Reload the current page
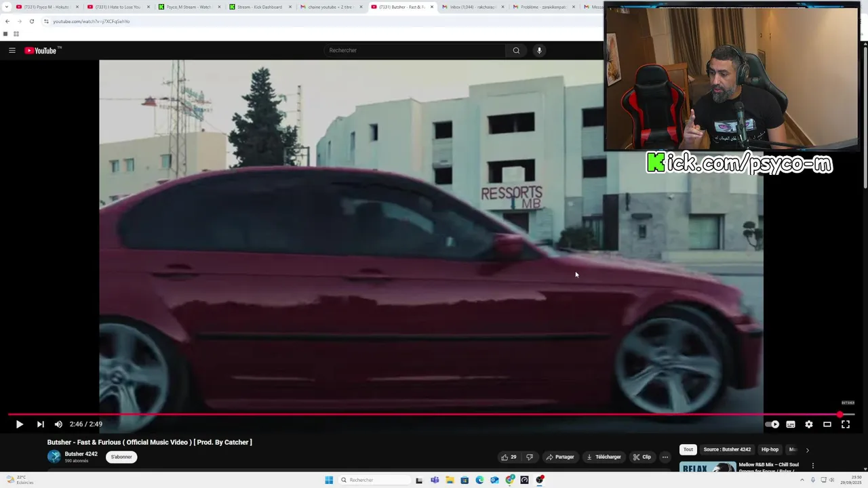 pyautogui.click(x=31, y=22)
